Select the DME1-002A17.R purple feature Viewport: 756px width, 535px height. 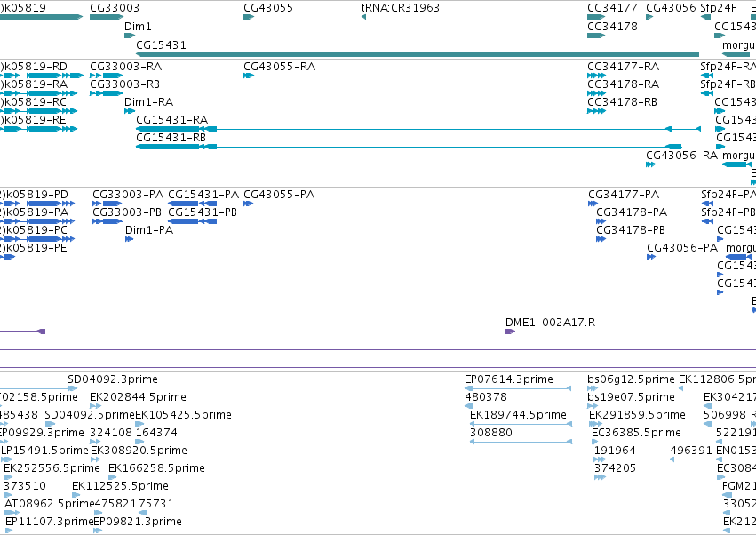(x=510, y=331)
